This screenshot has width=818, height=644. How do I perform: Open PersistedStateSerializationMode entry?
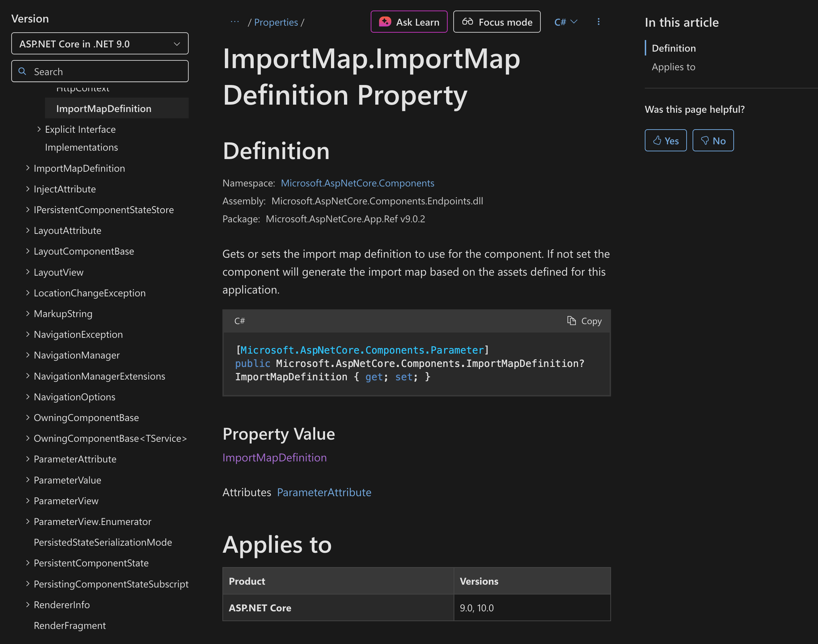[x=103, y=543]
